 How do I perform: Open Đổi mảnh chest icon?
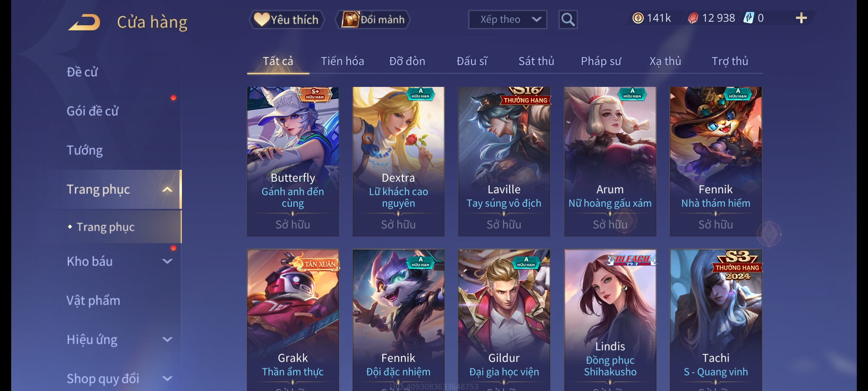point(350,19)
